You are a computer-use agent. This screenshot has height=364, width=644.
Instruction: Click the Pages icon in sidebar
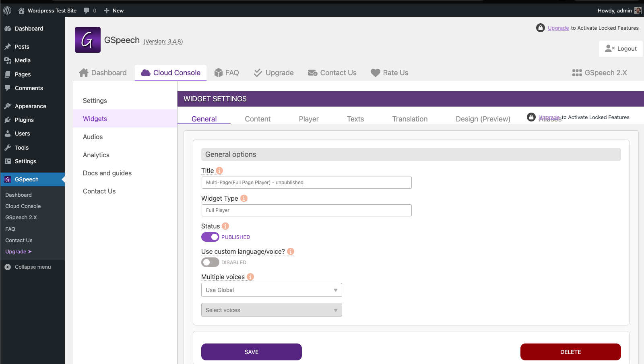click(8, 74)
